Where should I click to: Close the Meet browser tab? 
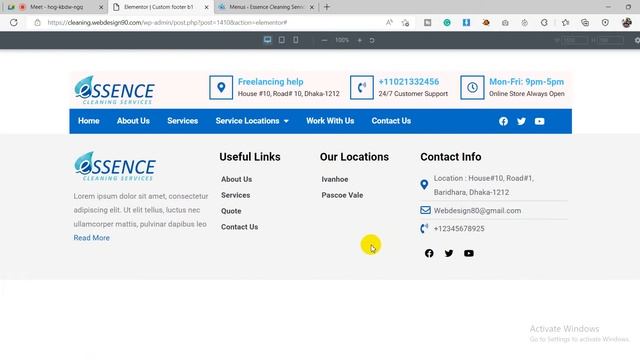[x=101, y=7]
